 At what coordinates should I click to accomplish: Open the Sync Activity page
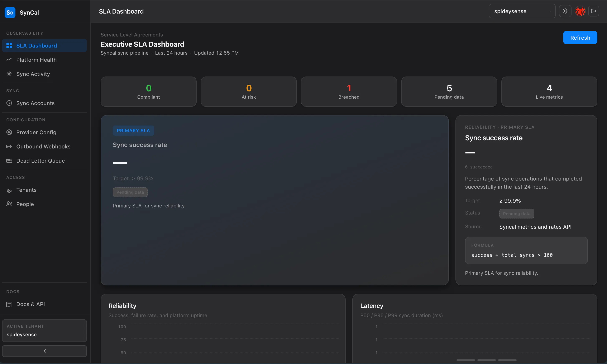click(x=44, y=74)
